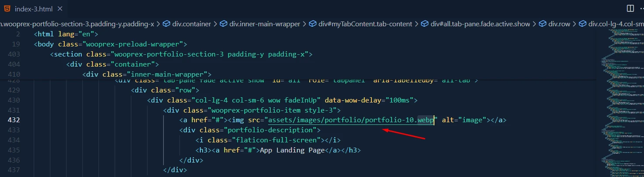644x177 pixels.
Task: Click the cube icon before div.row breadcrumb
Action: coord(542,24)
